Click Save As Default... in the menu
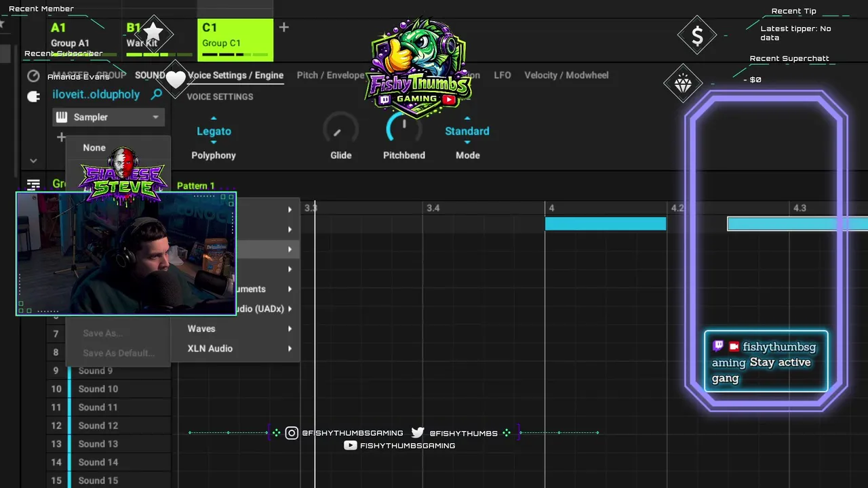This screenshot has height=488, width=868. tap(119, 352)
